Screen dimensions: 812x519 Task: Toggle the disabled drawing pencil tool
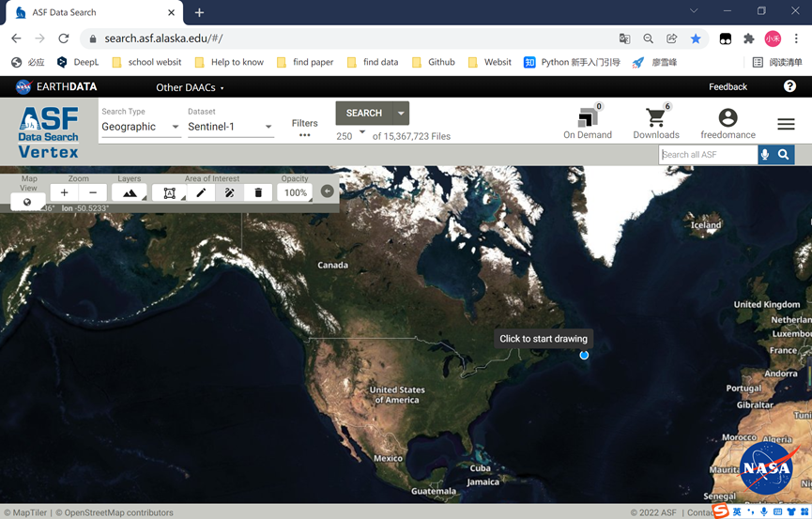pyautogui.click(x=229, y=192)
